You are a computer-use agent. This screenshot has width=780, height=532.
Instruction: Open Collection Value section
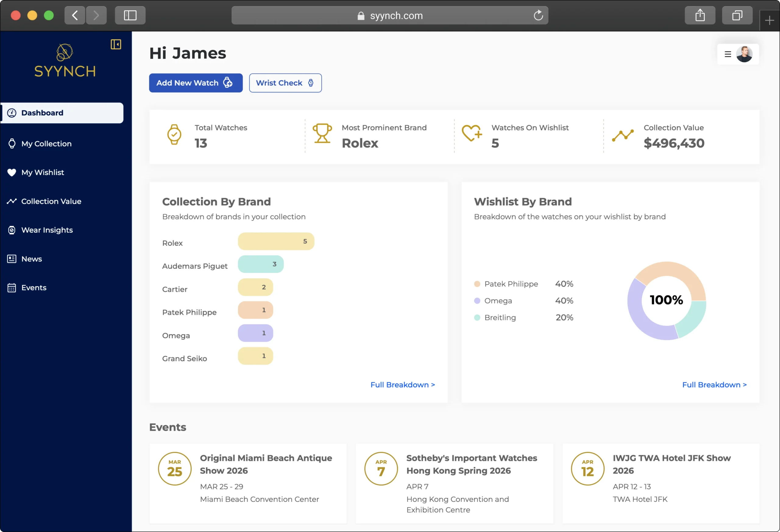click(x=51, y=201)
